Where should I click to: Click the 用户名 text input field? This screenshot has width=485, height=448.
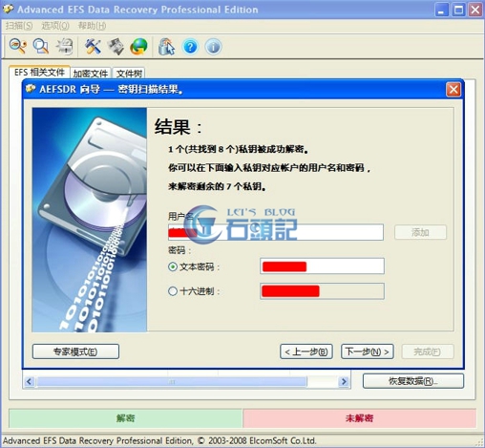[276, 232]
